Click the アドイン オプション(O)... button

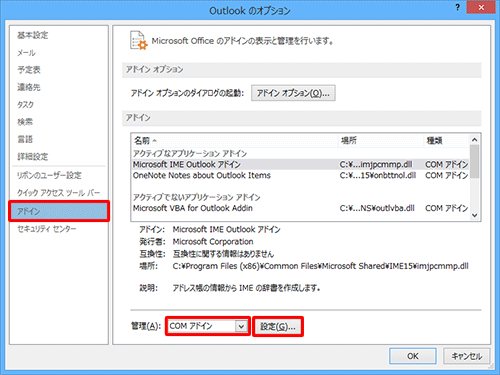pyautogui.click(x=293, y=93)
